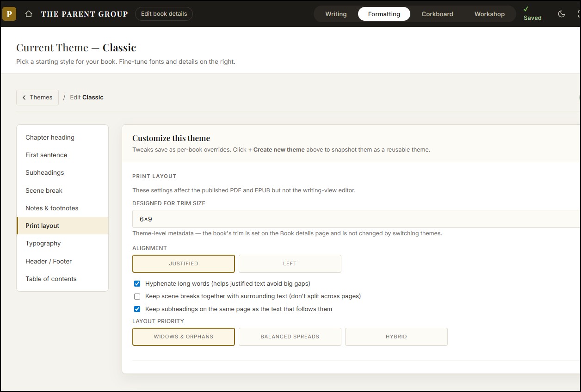The image size is (581, 392).
Task: Click the back chevron on Themes button
Action: [x=24, y=98]
